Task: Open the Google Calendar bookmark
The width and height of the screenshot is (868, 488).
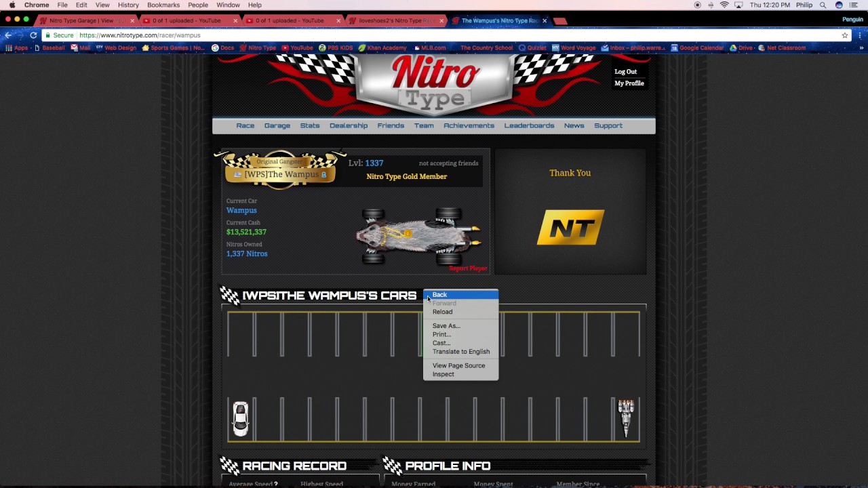Action: click(697, 48)
